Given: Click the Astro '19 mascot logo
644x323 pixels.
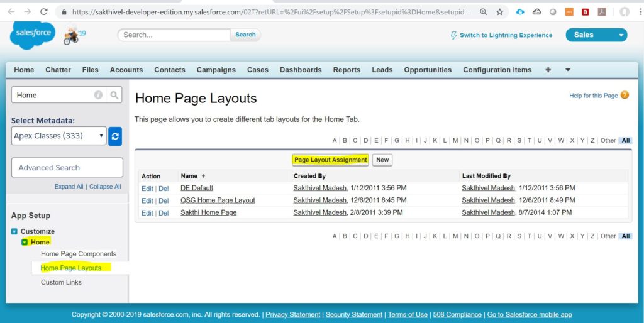Looking at the screenshot, I should pos(74,36).
